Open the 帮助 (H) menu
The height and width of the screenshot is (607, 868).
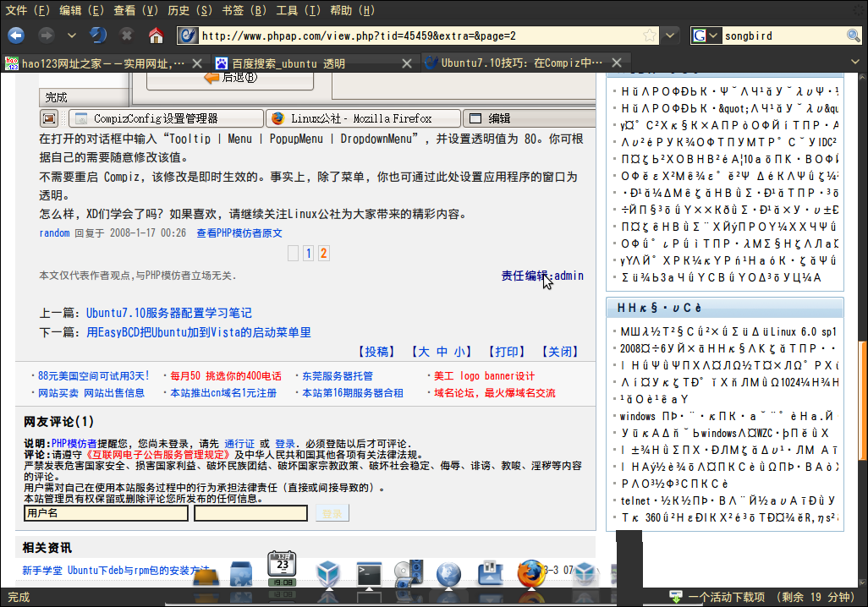353,10
